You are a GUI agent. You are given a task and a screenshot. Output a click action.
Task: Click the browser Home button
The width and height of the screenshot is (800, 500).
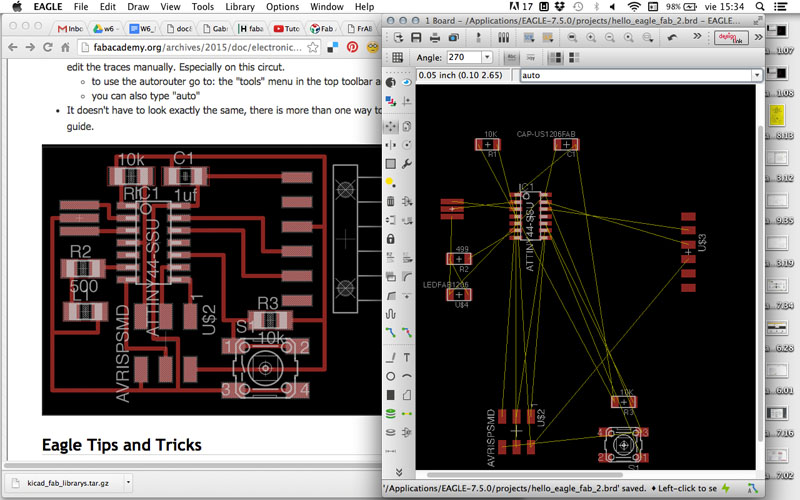[x=65, y=47]
